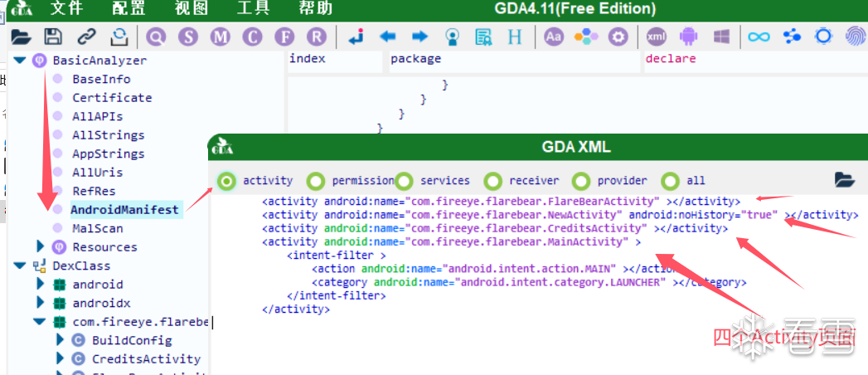
Task: Select AllStrings in the tree
Action: [109, 135]
